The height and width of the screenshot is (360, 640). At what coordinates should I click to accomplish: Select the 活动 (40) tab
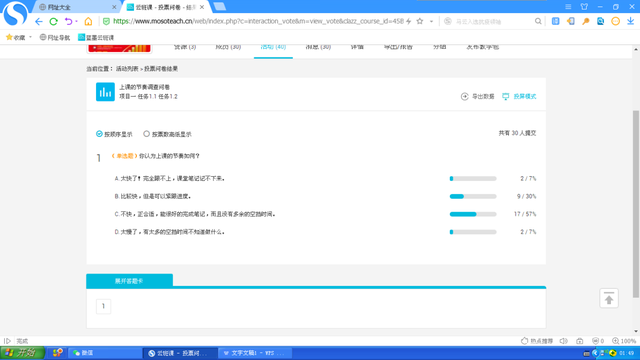click(273, 47)
